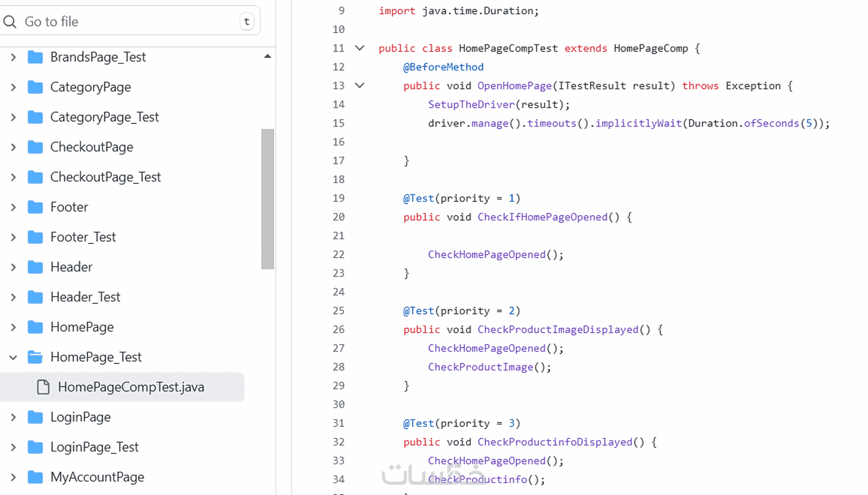
Task: Expand the BrandsPage_Test folder
Action: pos(13,57)
